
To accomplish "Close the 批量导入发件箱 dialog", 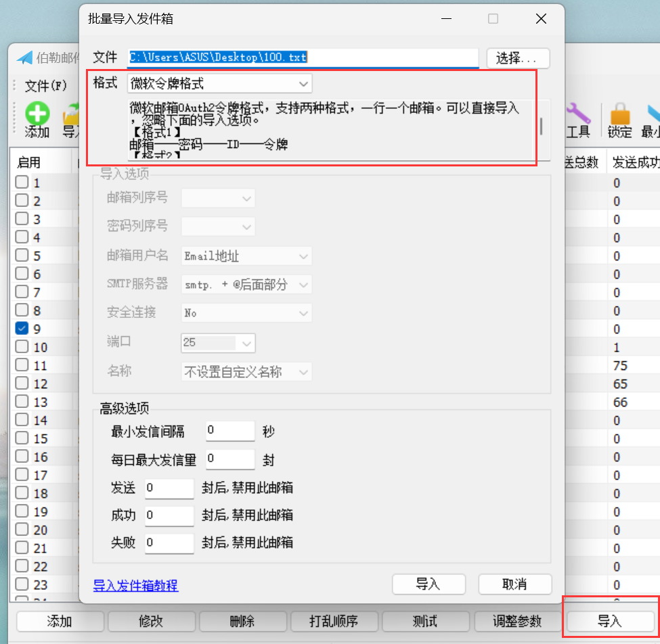I will tap(541, 19).
